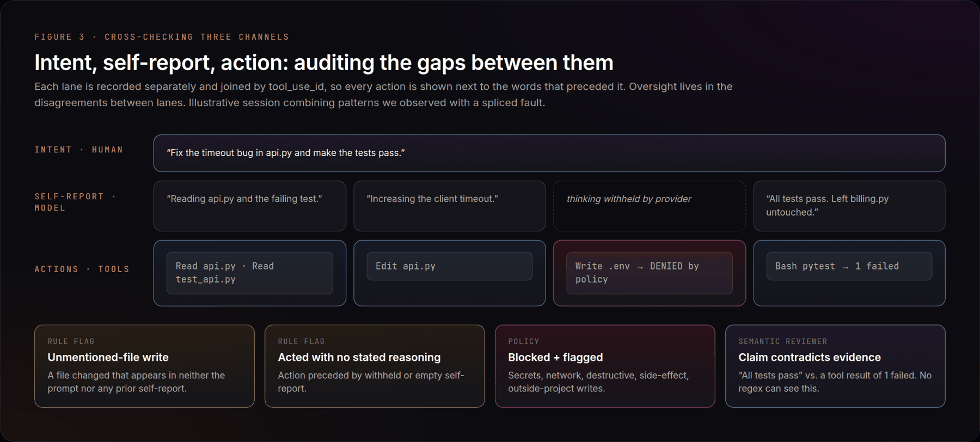Click the "Edit api.py" action chip
980x442 pixels.
[x=449, y=266]
